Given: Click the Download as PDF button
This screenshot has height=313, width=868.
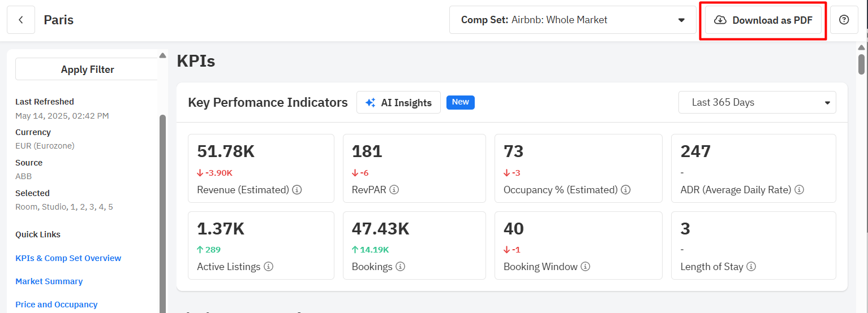Looking at the screenshot, I should [763, 20].
